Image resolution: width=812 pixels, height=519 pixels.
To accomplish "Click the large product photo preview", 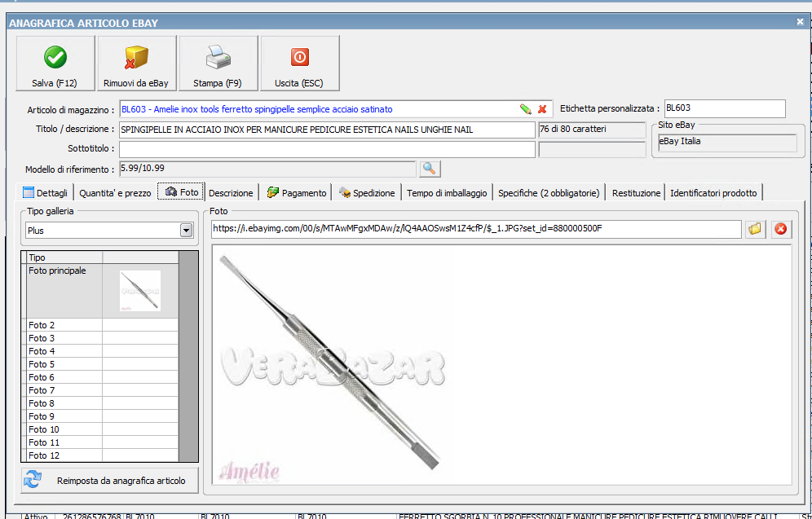I will pyautogui.click(x=501, y=365).
